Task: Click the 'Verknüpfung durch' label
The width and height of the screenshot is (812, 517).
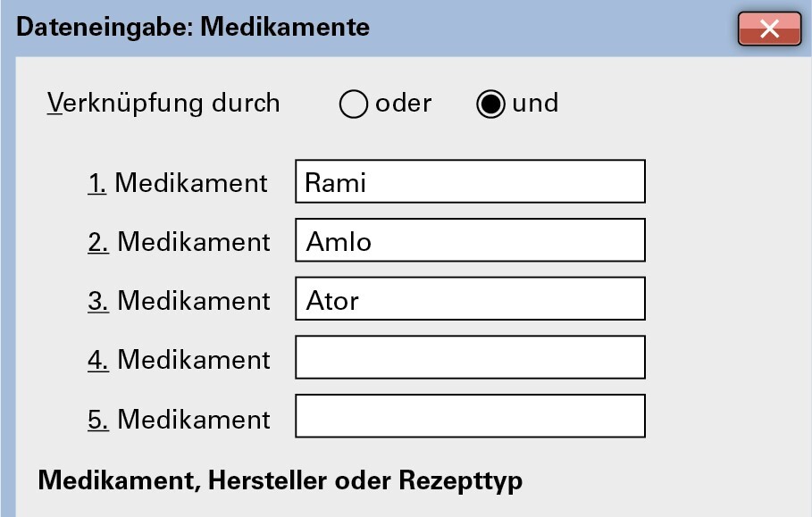Action: point(163,104)
